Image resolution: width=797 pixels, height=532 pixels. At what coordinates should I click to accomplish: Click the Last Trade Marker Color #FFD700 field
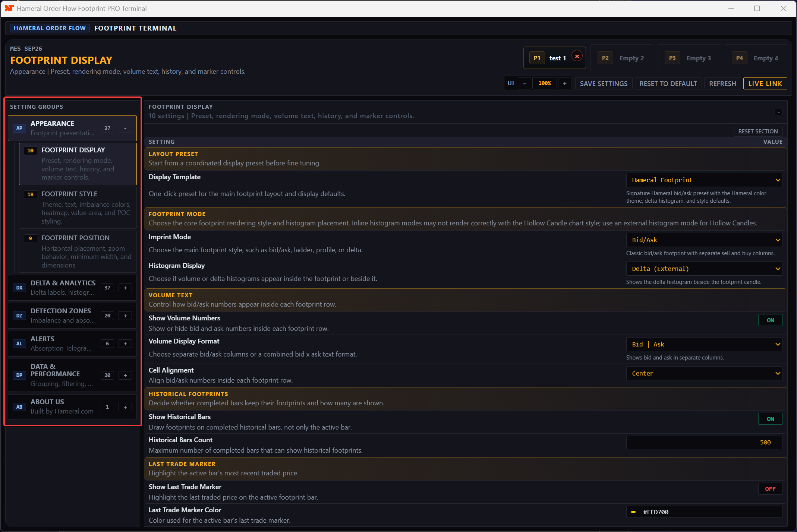tap(704, 512)
